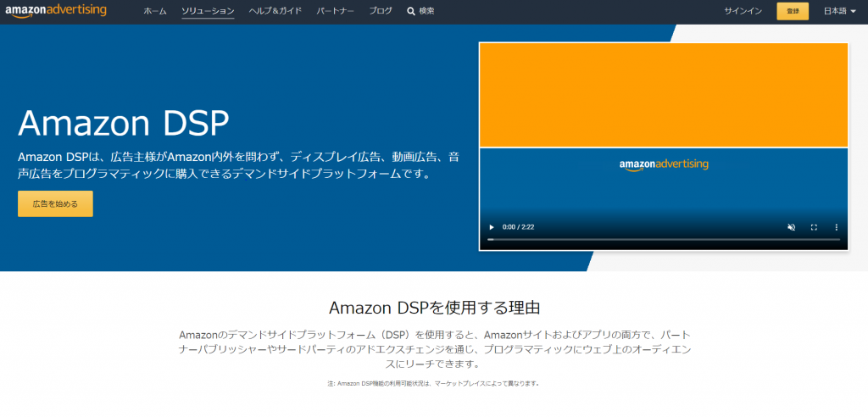Viewport: 868px width, 417px height.
Task: Open video more options menu
Action: coord(837,227)
